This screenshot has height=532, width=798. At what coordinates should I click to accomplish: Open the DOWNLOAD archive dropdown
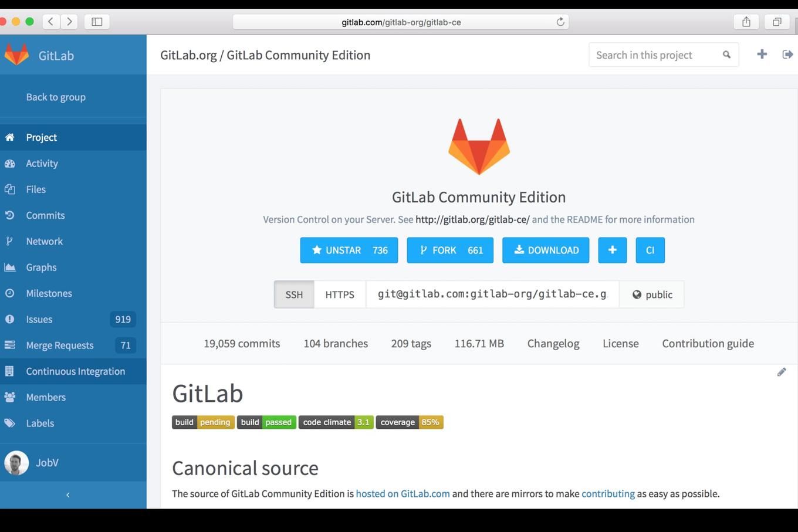coord(546,250)
